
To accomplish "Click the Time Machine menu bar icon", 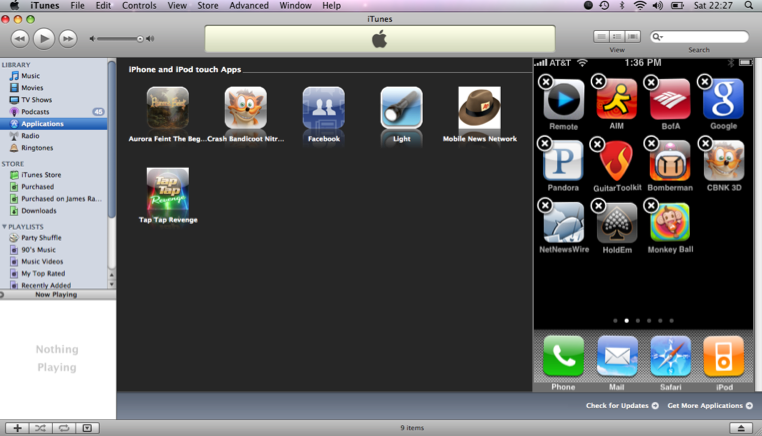I will point(604,5).
